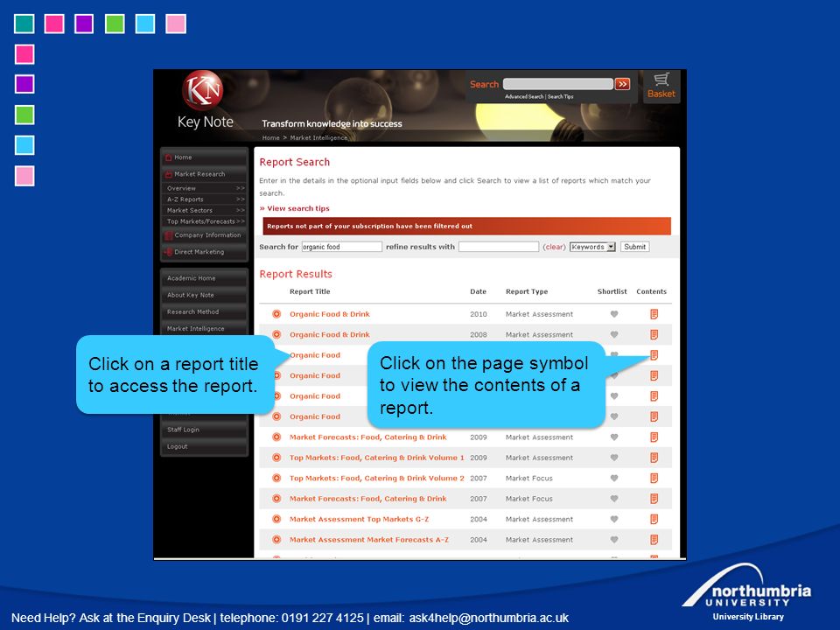Open the Advanced Search link
The width and height of the screenshot is (840, 630).
524,96
